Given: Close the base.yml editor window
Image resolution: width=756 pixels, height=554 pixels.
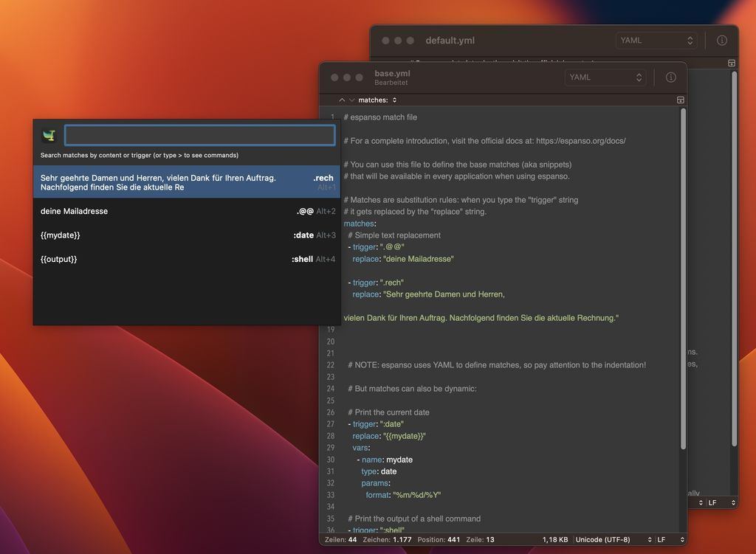Looking at the screenshot, I should coord(334,77).
